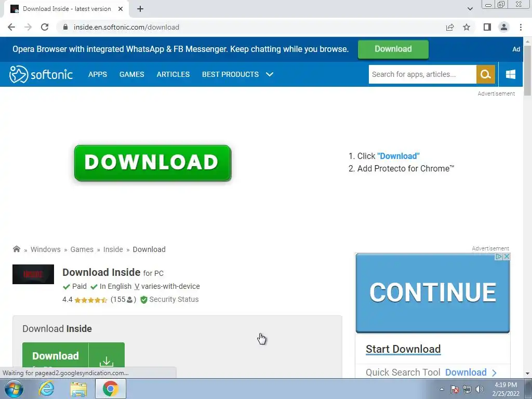Click the Softonic logo

click(x=41, y=74)
